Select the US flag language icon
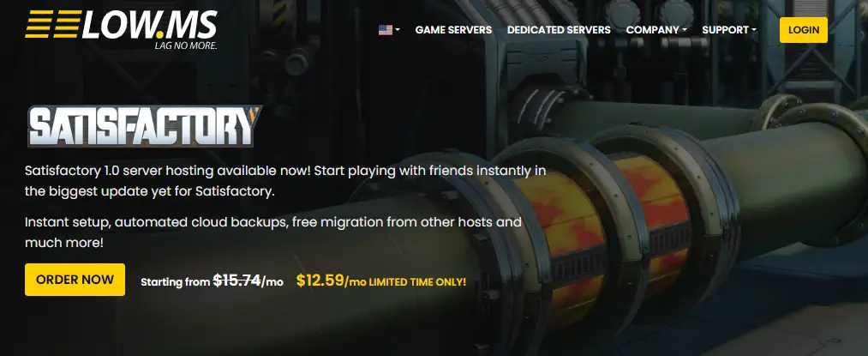This screenshot has height=356, width=868. pos(386,30)
